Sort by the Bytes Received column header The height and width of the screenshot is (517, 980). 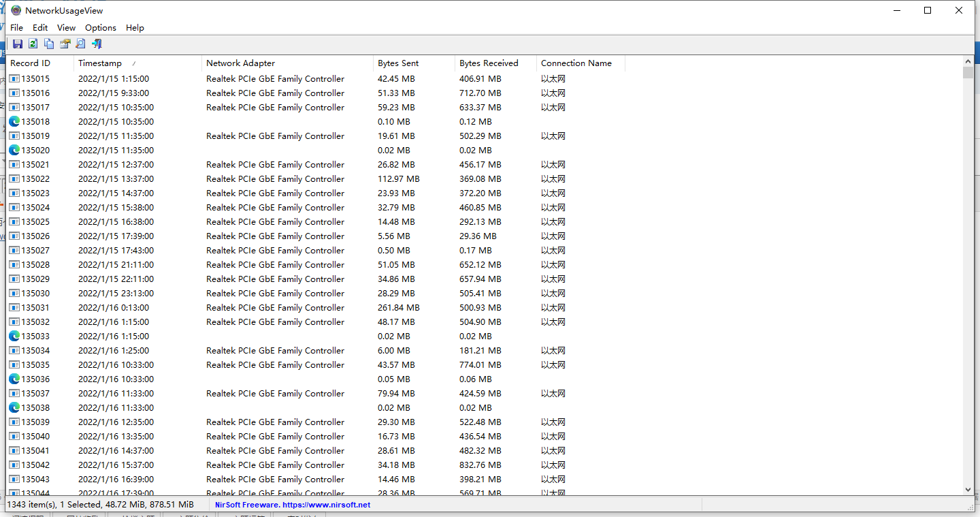[496, 63]
